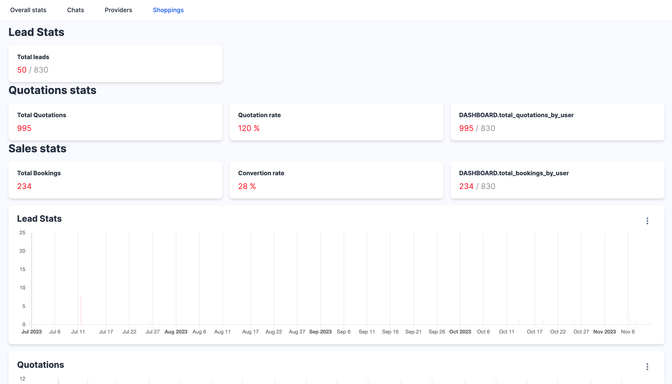Click the Jul 11 axis label
Image resolution: width=672 pixels, height=384 pixels.
[x=78, y=332]
